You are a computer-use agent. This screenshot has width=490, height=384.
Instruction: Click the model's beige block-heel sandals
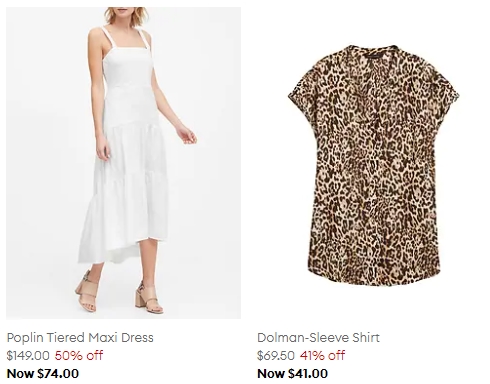[120, 291]
